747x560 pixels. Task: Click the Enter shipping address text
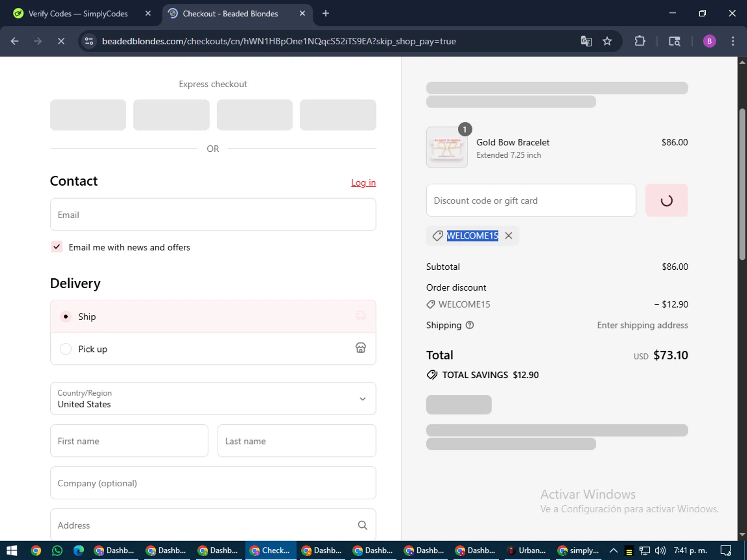click(x=642, y=325)
